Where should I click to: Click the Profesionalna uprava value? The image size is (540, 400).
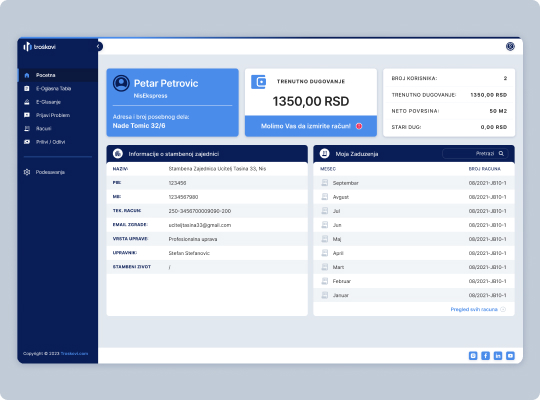point(193,239)
